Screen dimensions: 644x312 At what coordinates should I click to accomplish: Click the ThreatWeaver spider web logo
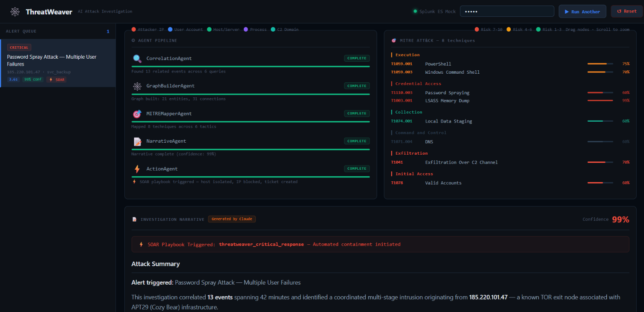(x=15, y=12)
